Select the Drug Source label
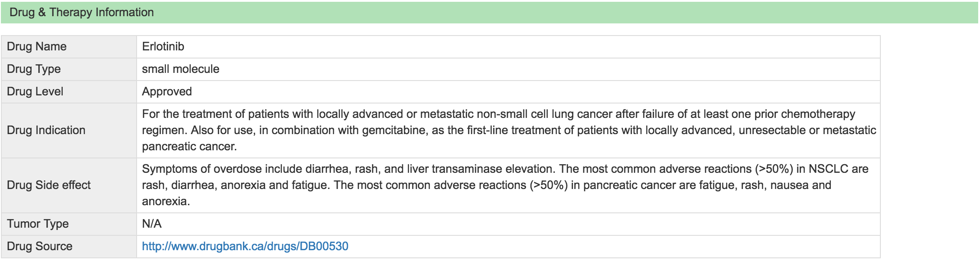The image size is (980, 261). [x=40, y=246]
